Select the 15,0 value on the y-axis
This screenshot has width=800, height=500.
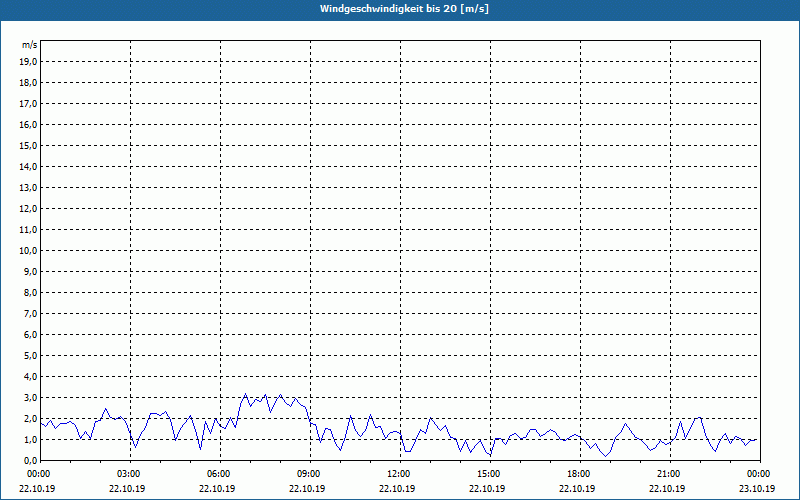coord(30,146)
